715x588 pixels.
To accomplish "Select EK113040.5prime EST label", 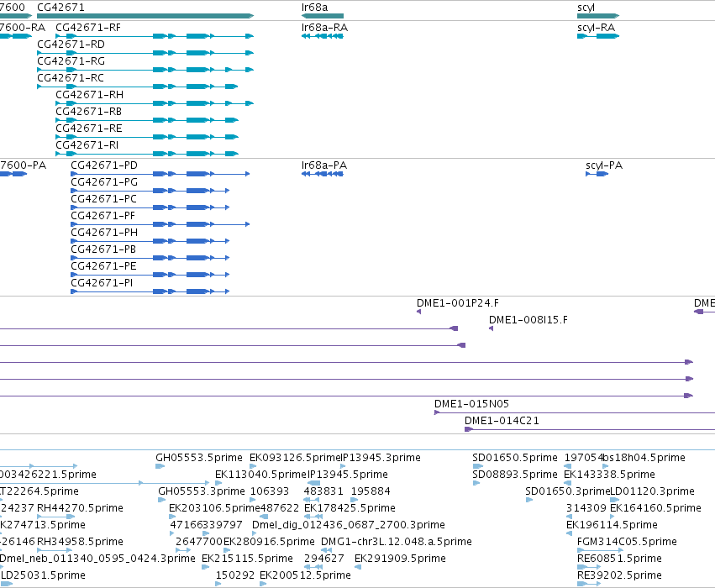I will click(x=261, y=475).
